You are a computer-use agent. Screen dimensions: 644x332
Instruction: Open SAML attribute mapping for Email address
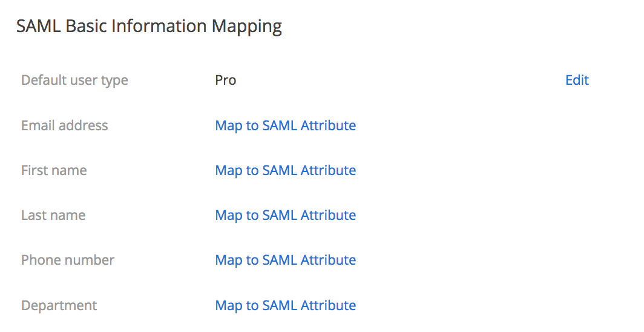pos(285,125)
